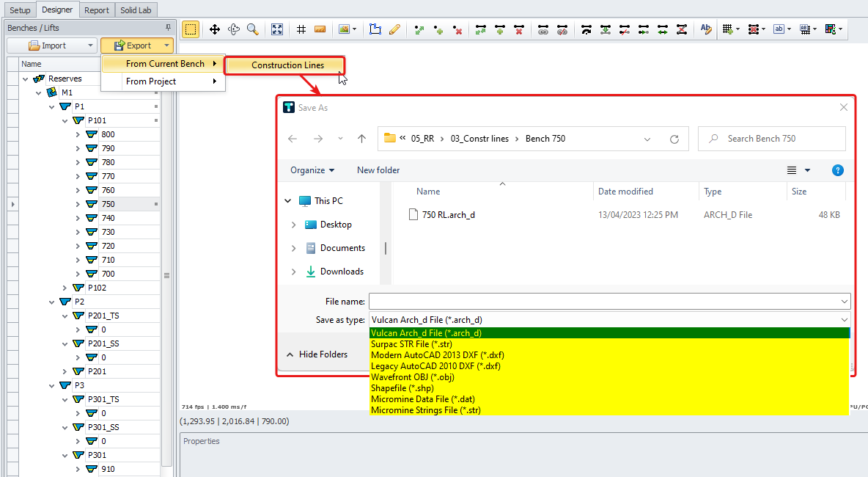Select the rectangle selection tool in toolbar
Image resolution: width=868 pixels, height=477 pixels.
pyautogui.click(x=191, y=29)
